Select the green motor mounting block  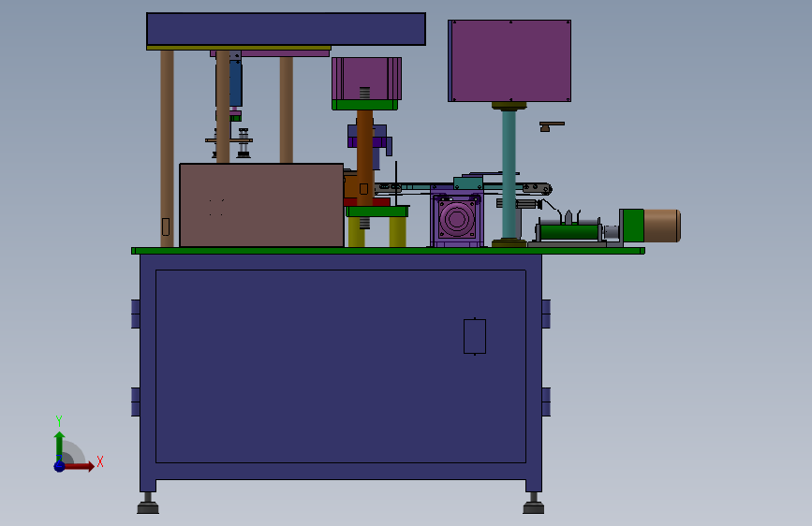tap(632, 226)
